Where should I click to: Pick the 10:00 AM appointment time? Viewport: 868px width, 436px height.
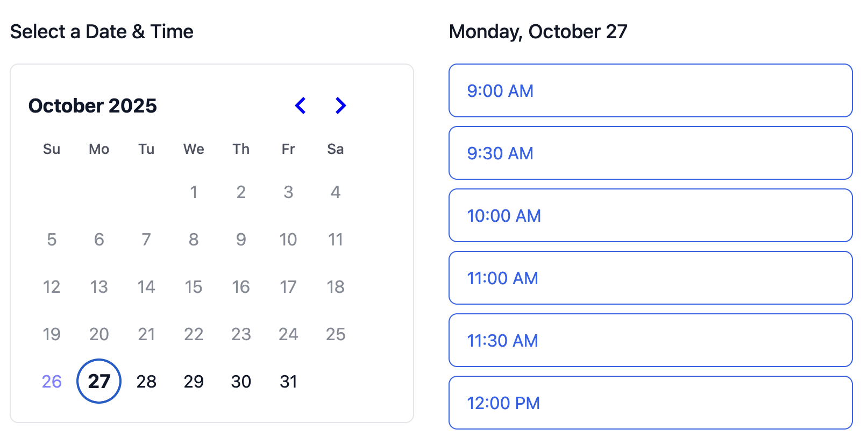650,215
